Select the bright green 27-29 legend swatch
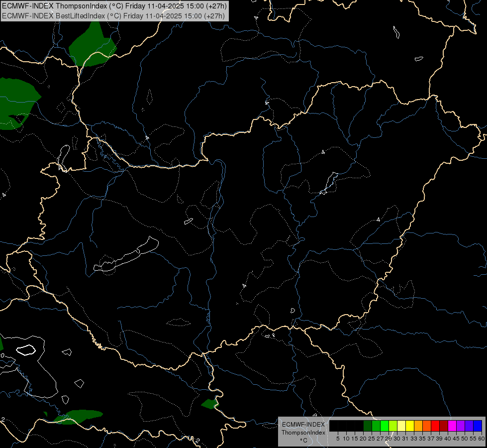 pyautogui.click(x=385, y=426)
